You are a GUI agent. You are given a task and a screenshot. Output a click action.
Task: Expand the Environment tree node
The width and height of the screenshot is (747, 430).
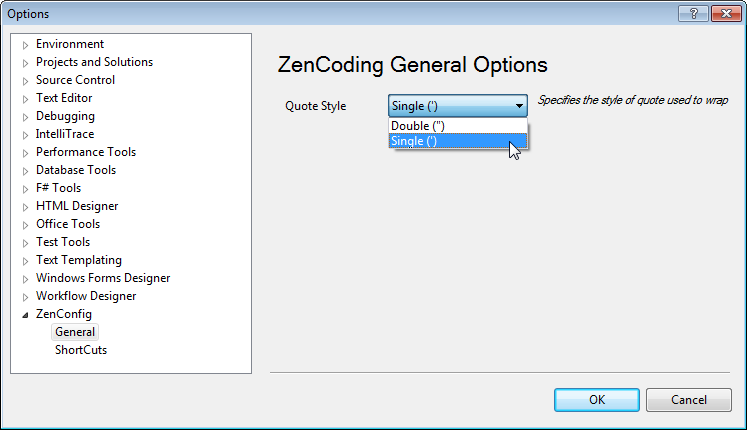(x=26, y=44)
